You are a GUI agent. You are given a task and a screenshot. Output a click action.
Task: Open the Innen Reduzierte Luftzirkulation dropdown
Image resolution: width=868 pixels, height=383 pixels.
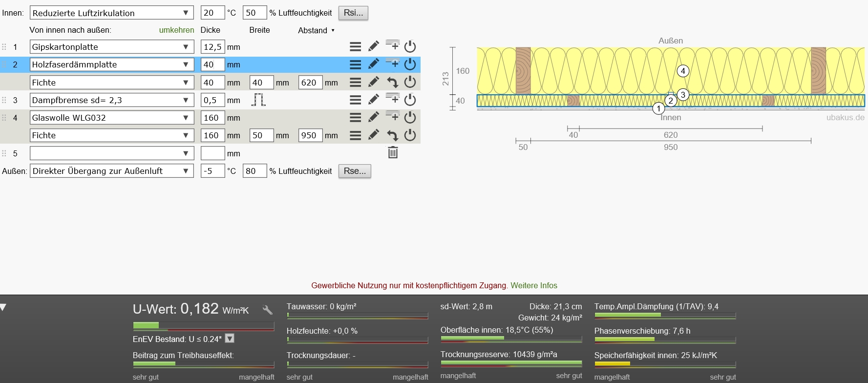[112, 13]
